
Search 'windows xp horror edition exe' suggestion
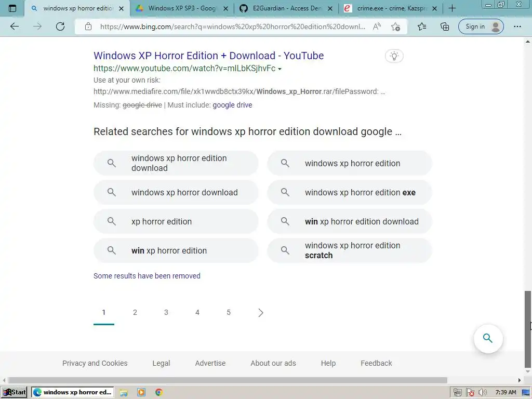[x=350, y=192]
